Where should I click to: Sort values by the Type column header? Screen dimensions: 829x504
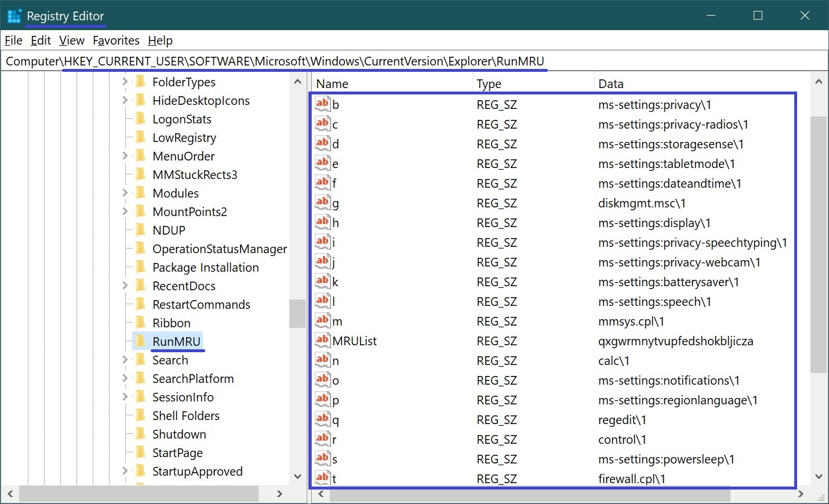[x=533, y=83]
